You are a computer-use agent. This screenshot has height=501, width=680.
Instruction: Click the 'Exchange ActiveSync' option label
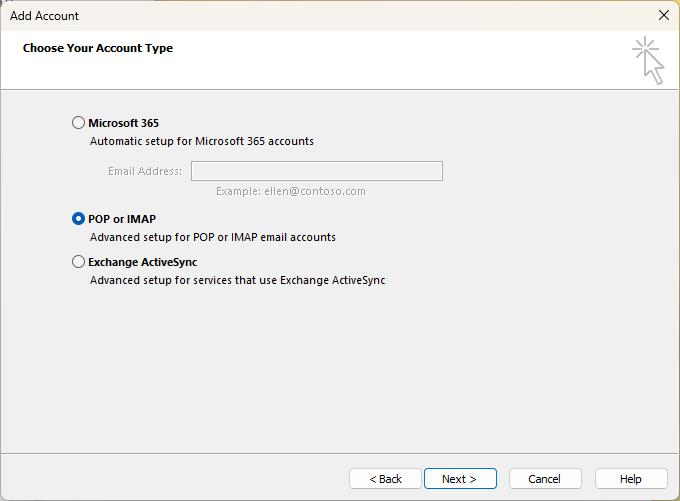tap(142, 262)
